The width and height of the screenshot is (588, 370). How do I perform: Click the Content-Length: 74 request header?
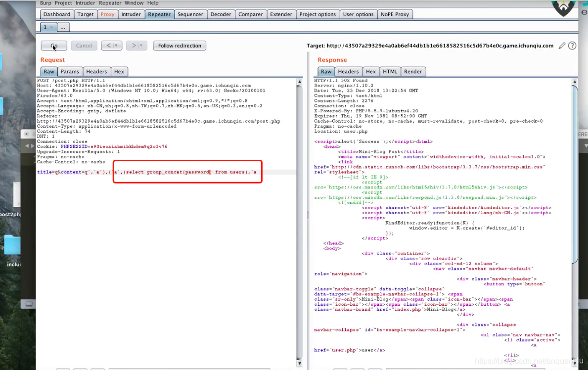point(64,132)
